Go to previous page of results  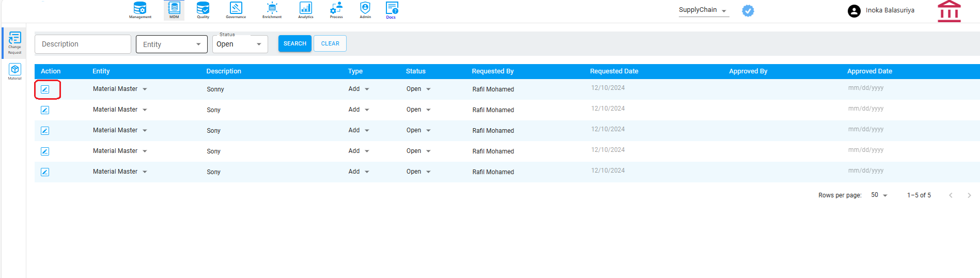[951, 195]
